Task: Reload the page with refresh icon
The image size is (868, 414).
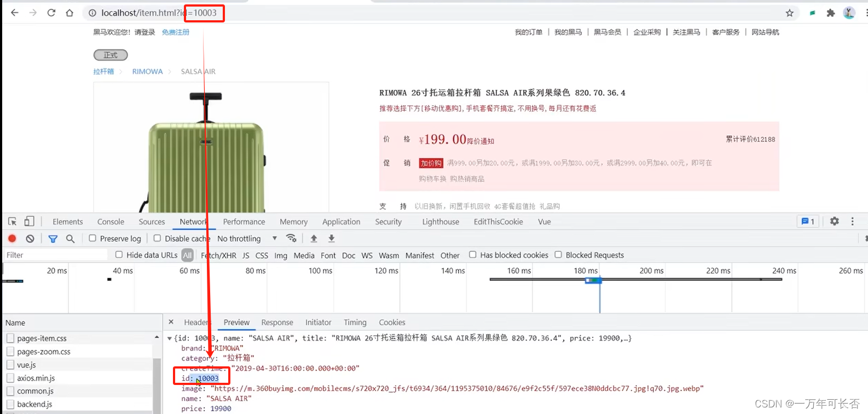Action: coord(51,13)
